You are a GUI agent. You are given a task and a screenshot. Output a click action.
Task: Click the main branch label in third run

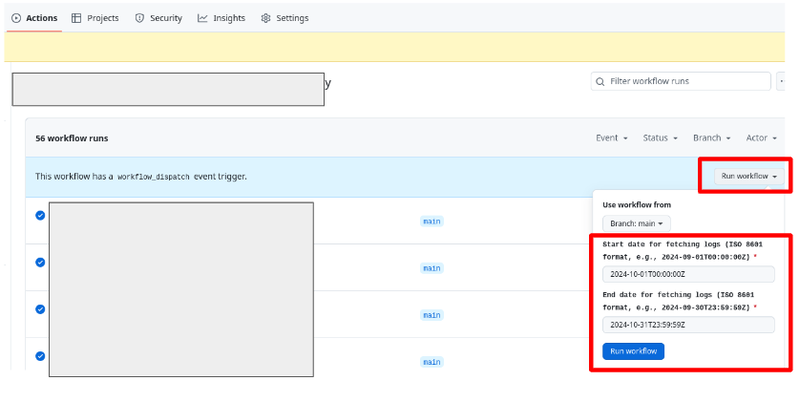(432, 315)
